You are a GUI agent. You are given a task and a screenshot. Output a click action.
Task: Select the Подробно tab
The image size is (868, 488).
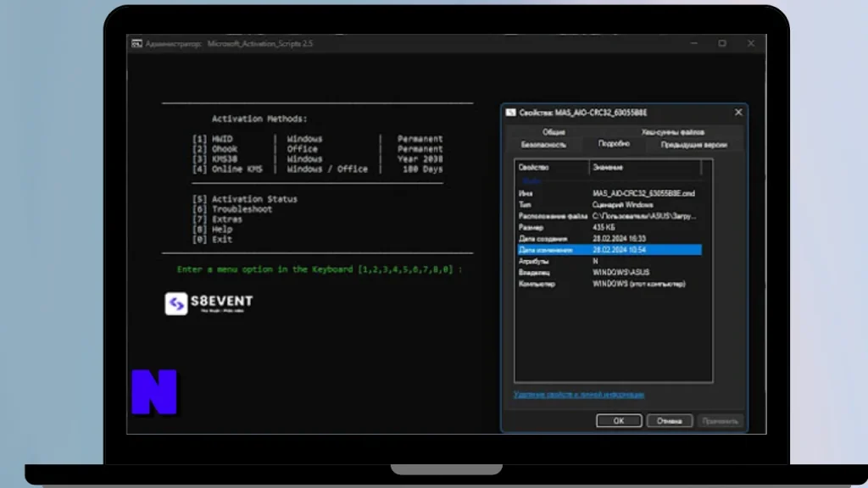[614, 144]
